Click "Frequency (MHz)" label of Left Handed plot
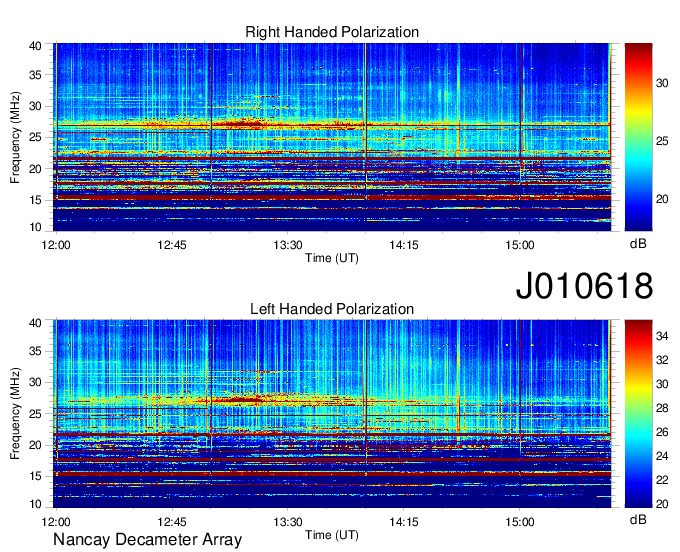Screen dimensions: 680x552 (x=15, y=414)
